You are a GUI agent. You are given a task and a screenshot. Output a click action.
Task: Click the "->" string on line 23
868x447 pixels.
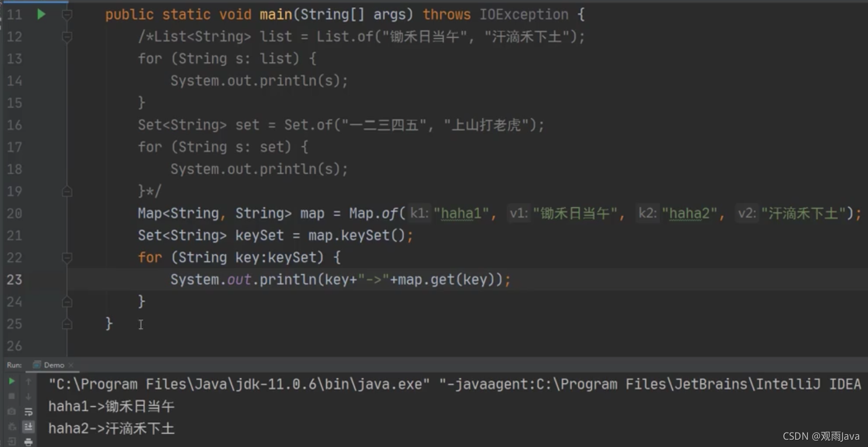tap(373, 280)
